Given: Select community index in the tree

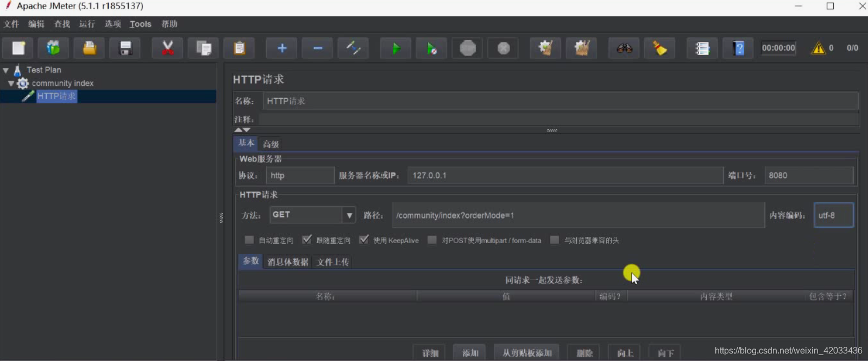Looking at the screenshot, I should [62, 83].
